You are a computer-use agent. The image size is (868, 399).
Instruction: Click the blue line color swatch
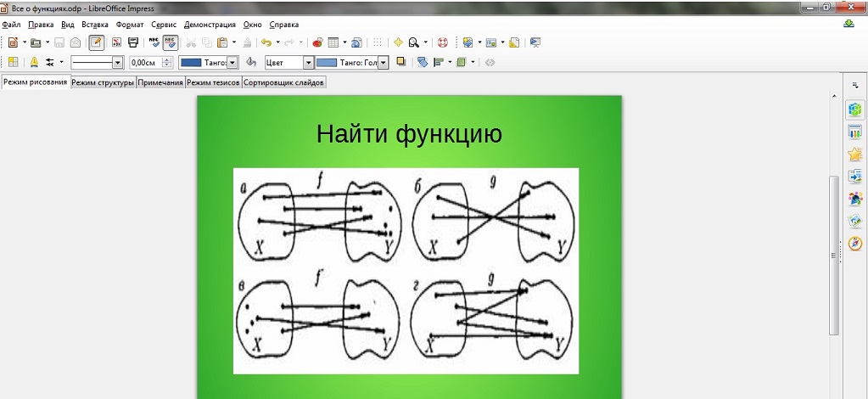coord(192,62)
